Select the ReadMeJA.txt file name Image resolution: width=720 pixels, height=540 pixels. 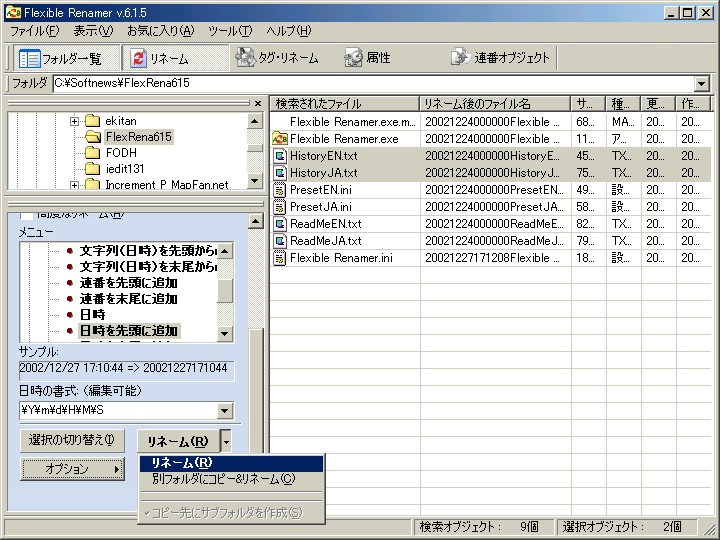pos(326,241)
